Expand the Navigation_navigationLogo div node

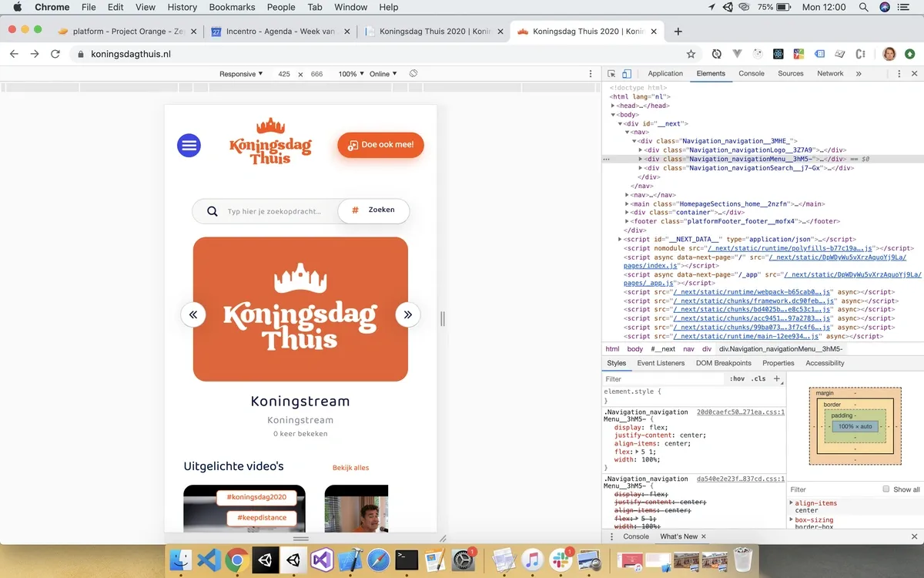tap(641, 150)
